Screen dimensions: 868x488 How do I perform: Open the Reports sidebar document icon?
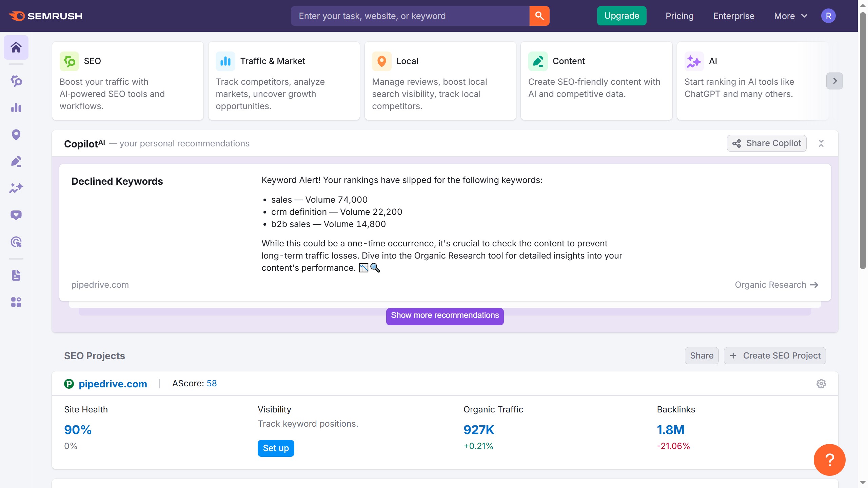click(16, 275)
